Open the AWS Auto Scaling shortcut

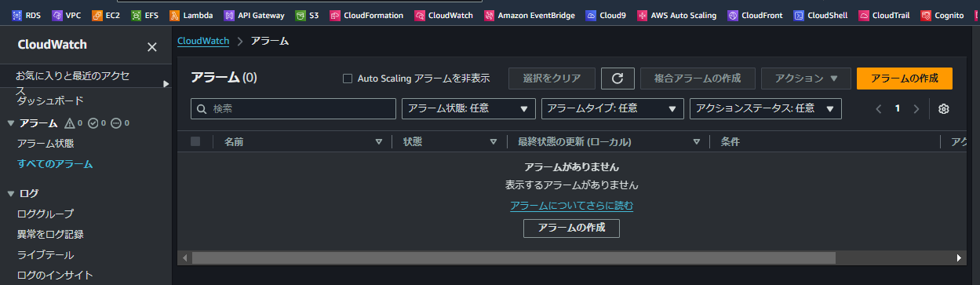(x=677, y=15)
